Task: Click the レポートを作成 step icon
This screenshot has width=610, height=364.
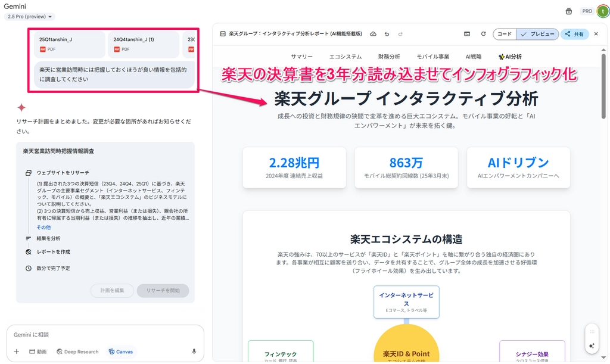Action: click(29, 252)
